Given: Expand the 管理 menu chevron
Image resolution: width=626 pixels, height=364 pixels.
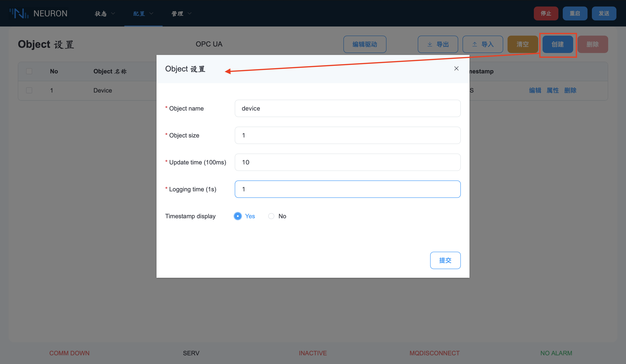Looking at the screenshot, I should click(x=190, y=13).
